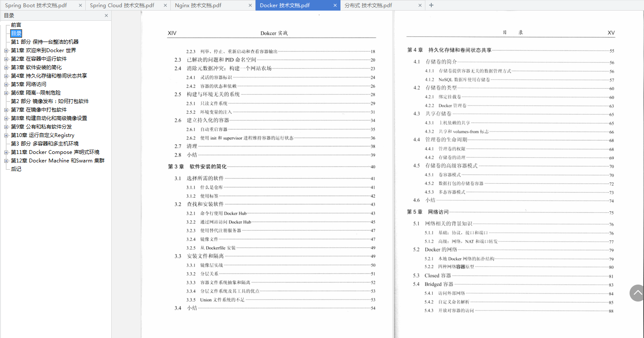Expand 第9章 公有和私有软件分发 node
Image resolution: width=644 pixels, height=338 pixels.
pos(6,127)
